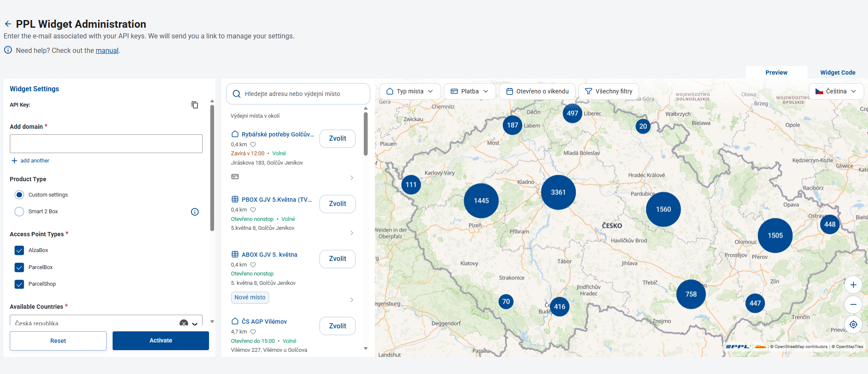Open the Čeština language dropdown
The width and height of the screenshot is (868, 374).
coord(836,91)
